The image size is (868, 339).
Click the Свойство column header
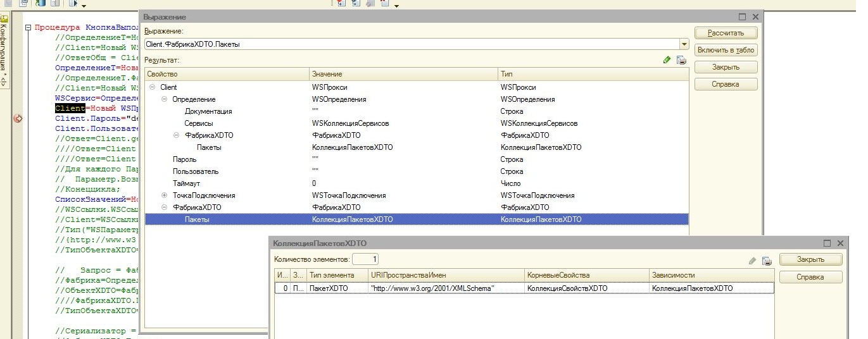point(227,75)
